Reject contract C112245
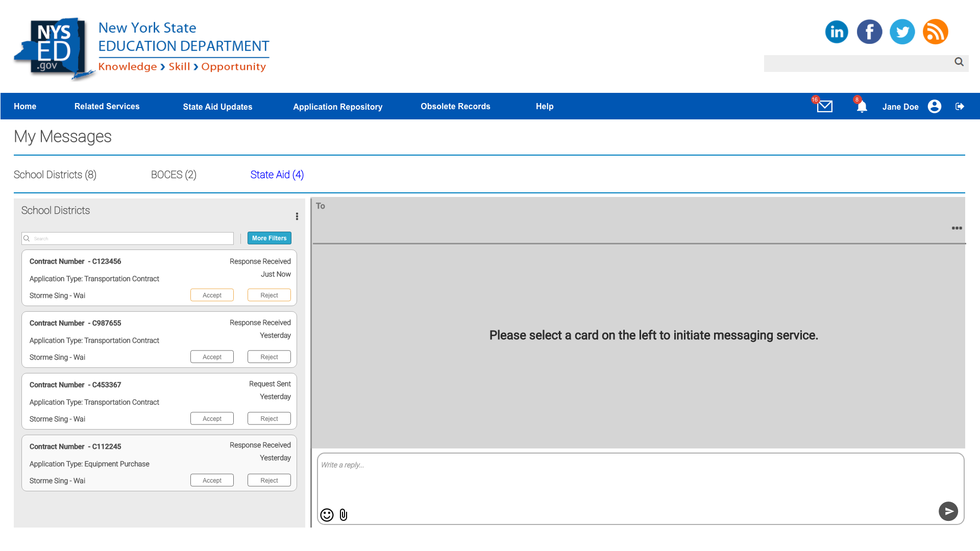Viewport: 980px width, 551px height. 269,481
